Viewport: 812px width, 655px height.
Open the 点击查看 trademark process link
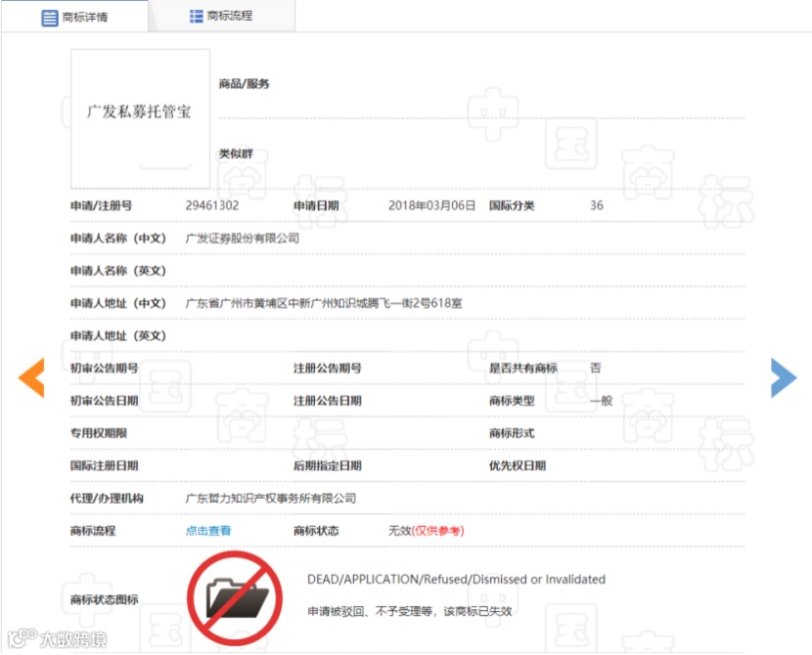208,530
